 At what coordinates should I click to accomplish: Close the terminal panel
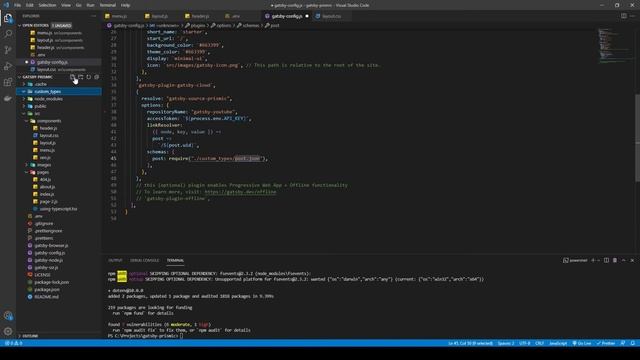[632, 260]
